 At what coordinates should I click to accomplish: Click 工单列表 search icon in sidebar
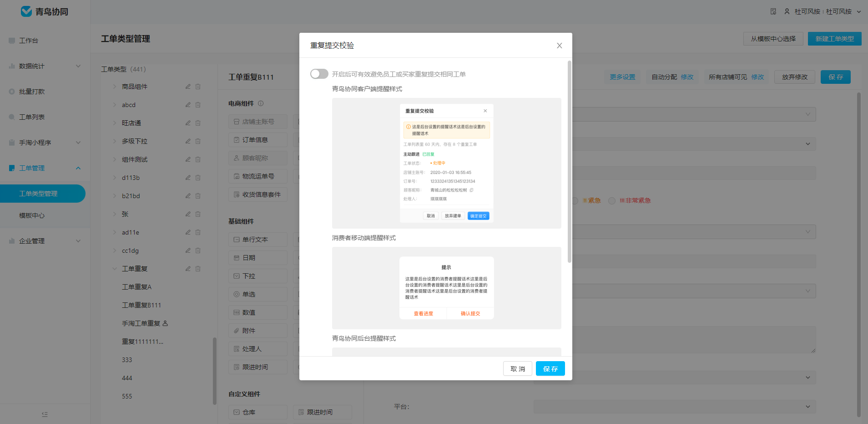coord(12,117)
